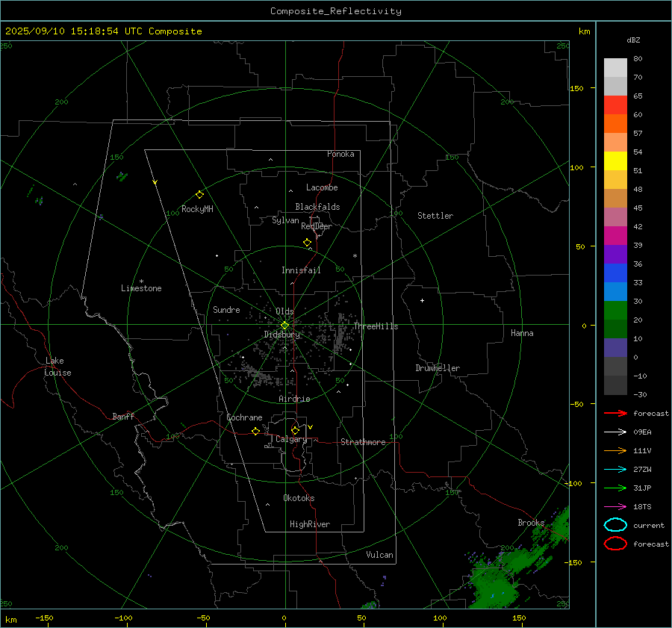Click the 42 dBZ magenta swatch
This screenshot has width=672, height=628.
click(x=615, y=235)
